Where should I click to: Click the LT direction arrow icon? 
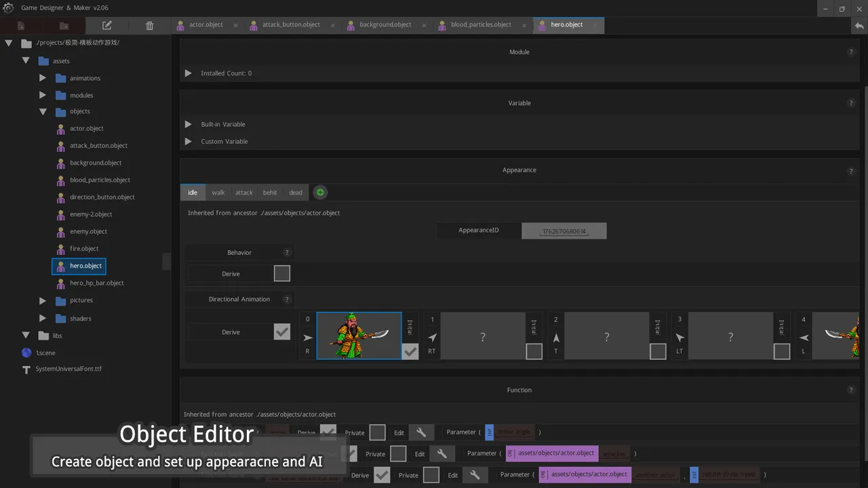click(x=679, y=338)
